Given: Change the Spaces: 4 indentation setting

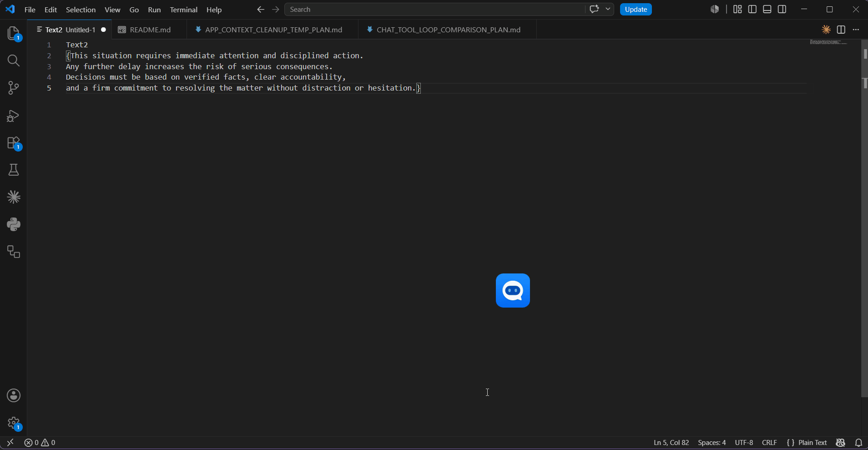Looking at the screenshot, I should tap(712, 443).
